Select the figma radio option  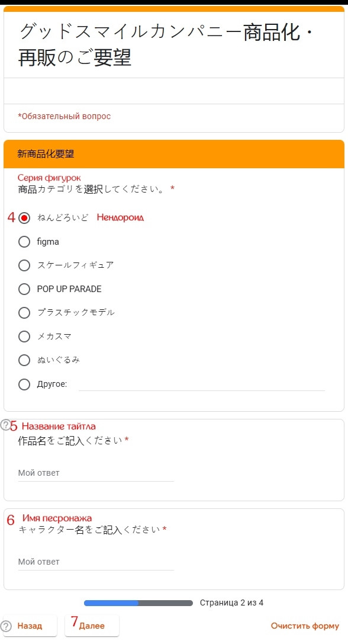pos(24,242)
